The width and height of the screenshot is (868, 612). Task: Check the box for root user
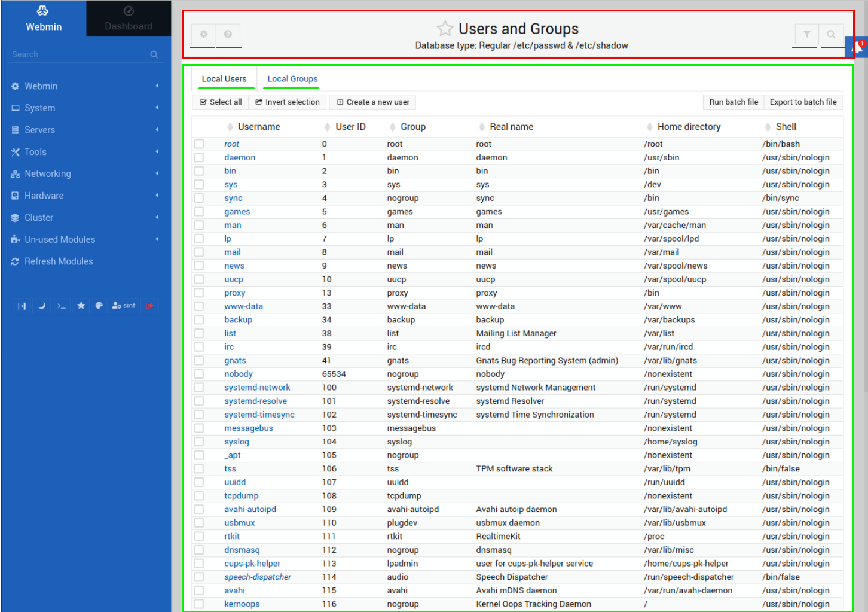click(199, 144)
